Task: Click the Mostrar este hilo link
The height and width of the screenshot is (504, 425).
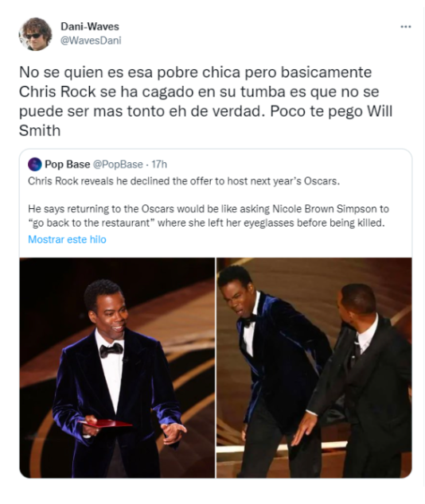Action: coord(67,239)
